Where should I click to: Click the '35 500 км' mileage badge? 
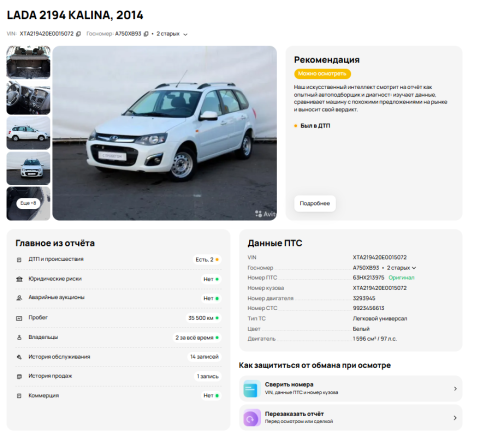coord(203,318)
